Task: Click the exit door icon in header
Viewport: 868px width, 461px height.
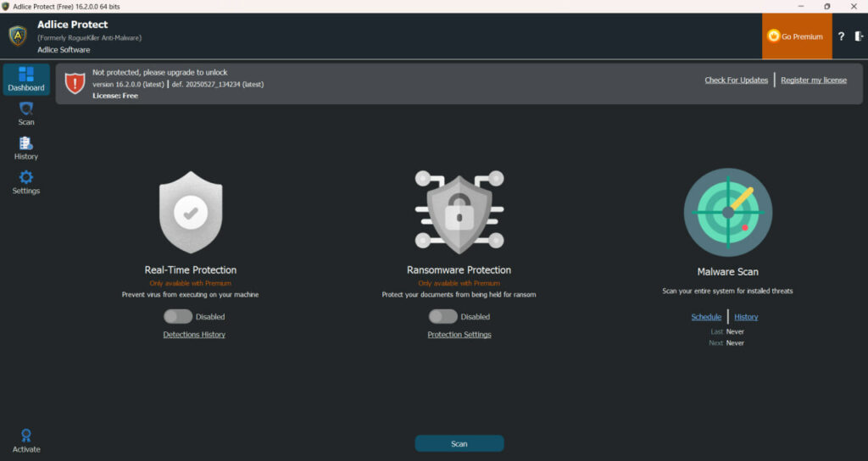Action: tap(859, 36)
